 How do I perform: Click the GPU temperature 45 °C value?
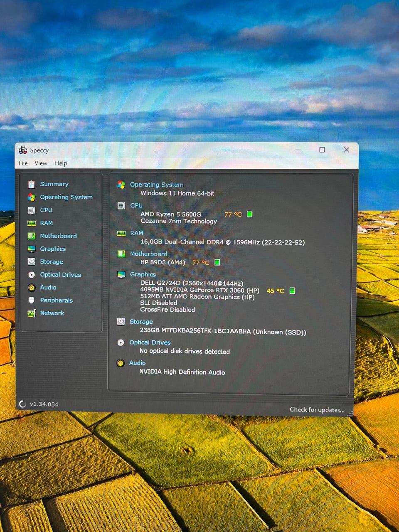(276, 291)
